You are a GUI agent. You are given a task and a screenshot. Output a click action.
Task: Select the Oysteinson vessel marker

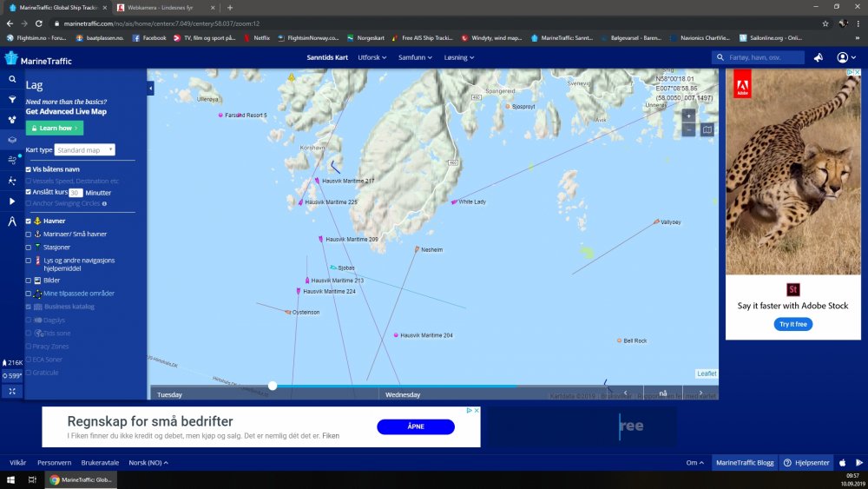point(288,313)
